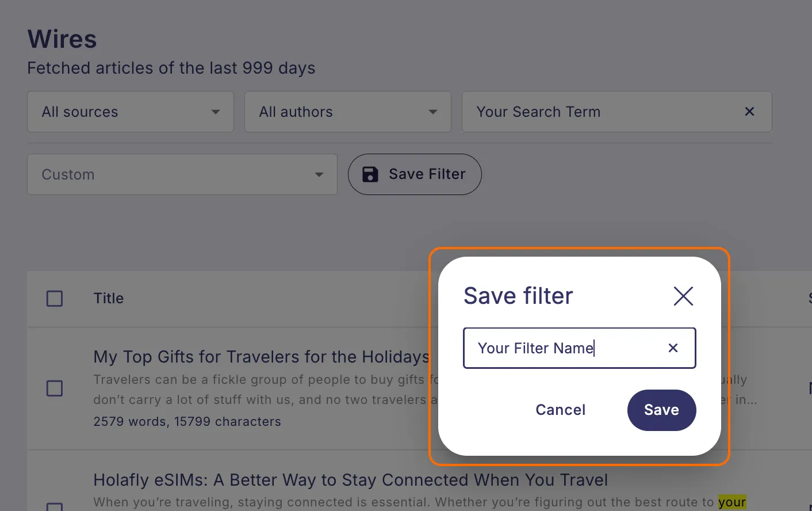The width and height of the screenshot is (812, 511).
Task: Click the Title column header
Action: 109,298
